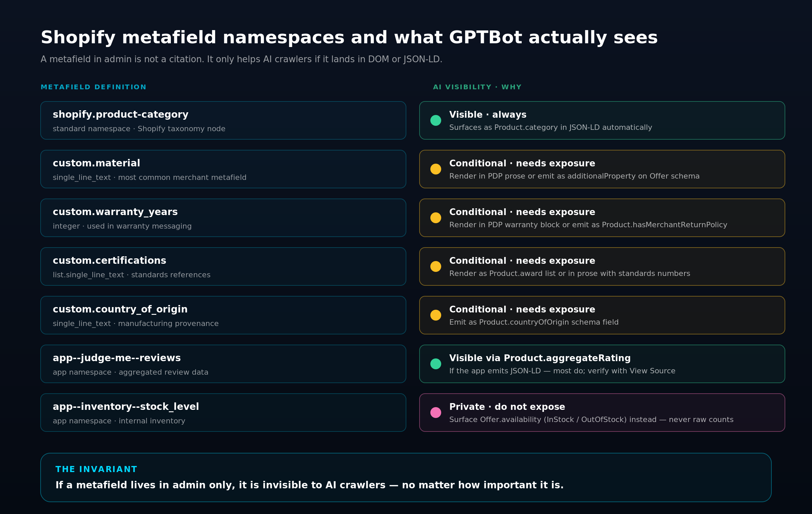Click 'Surfaces as Product.category in JSON-LD automatically'
Image resolution: width=812 pixels, height=514 pixels.
(x=551, y=127)
